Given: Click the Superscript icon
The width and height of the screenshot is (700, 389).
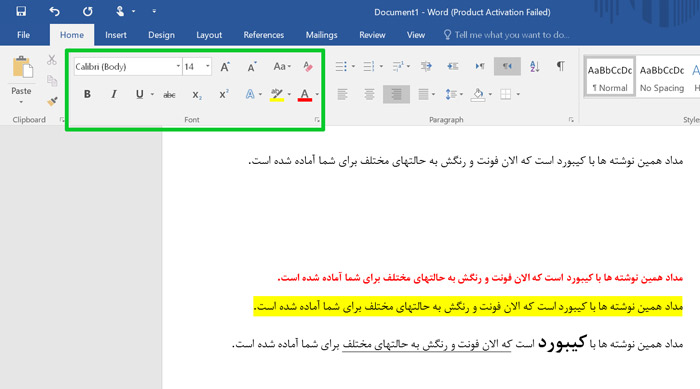Looking at the screenshot, I should tap(224, 94).
